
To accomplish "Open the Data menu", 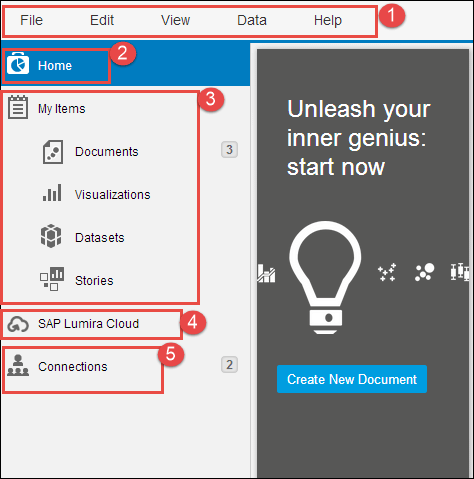I will (x=252, y=20).
